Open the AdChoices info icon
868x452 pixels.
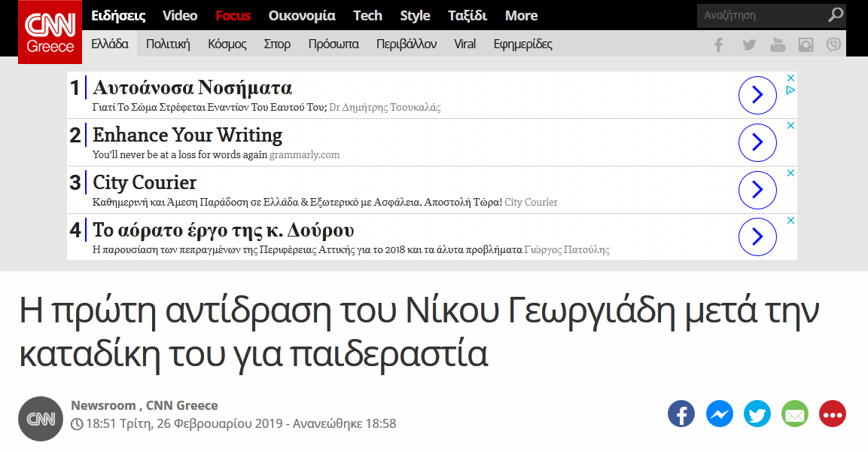tap(791, 90)
